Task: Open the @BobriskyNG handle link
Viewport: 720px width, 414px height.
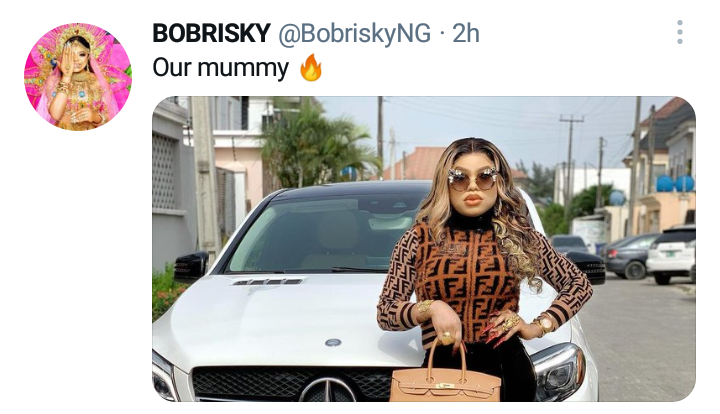Action: [x=354, y=34]
